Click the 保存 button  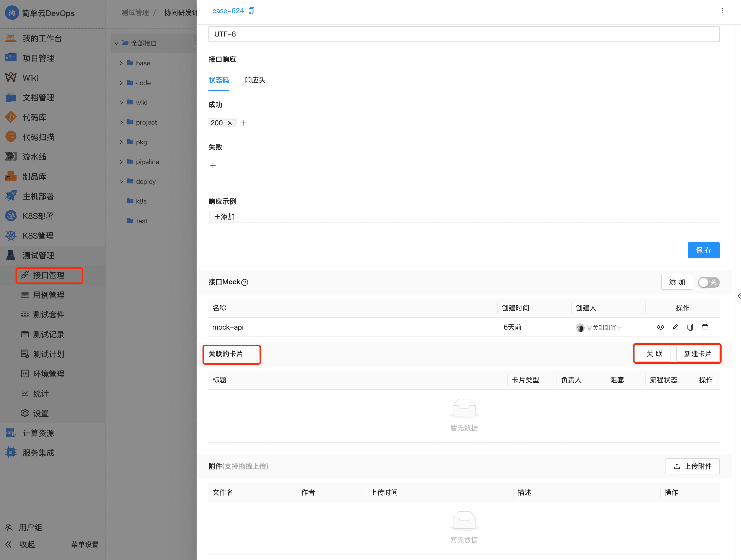(704, 250)
